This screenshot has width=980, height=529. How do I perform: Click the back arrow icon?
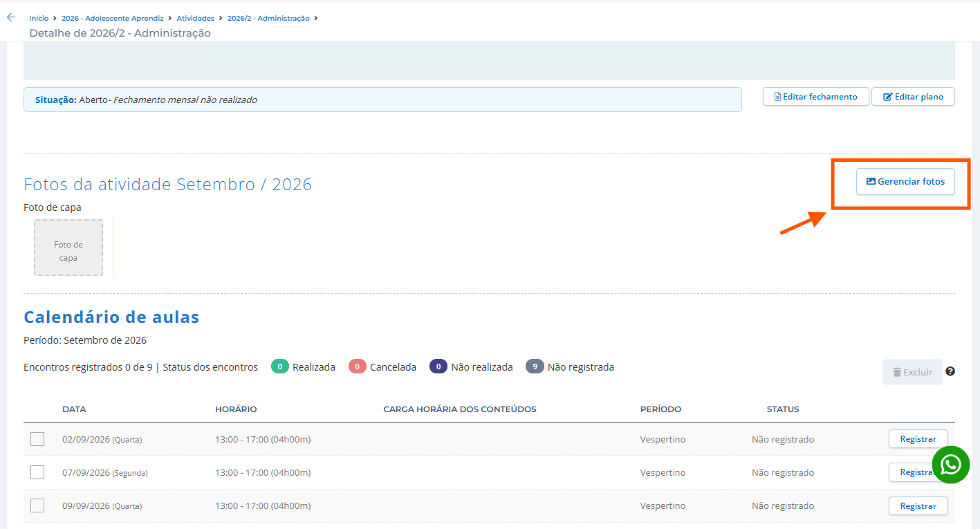(11, 17)
